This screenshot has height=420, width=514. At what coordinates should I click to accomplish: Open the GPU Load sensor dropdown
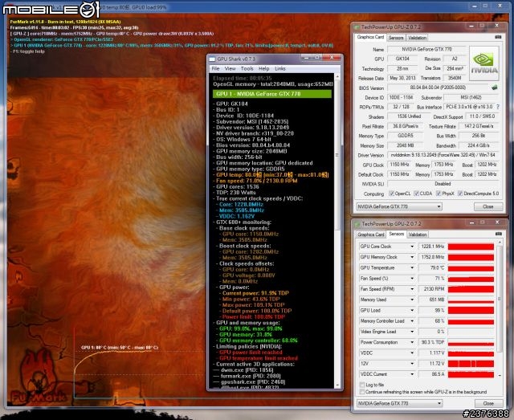(412, 311)
